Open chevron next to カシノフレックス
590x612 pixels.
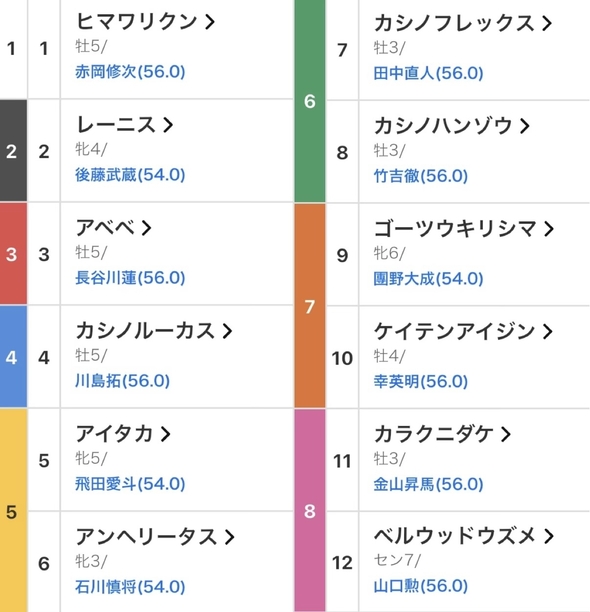(547, 23)
